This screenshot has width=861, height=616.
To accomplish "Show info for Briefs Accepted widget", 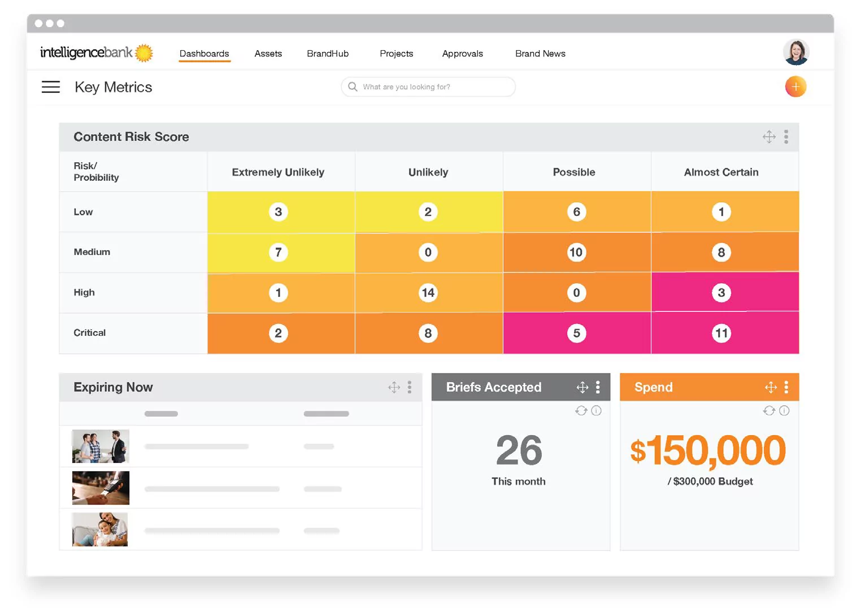I will (596, 411).
